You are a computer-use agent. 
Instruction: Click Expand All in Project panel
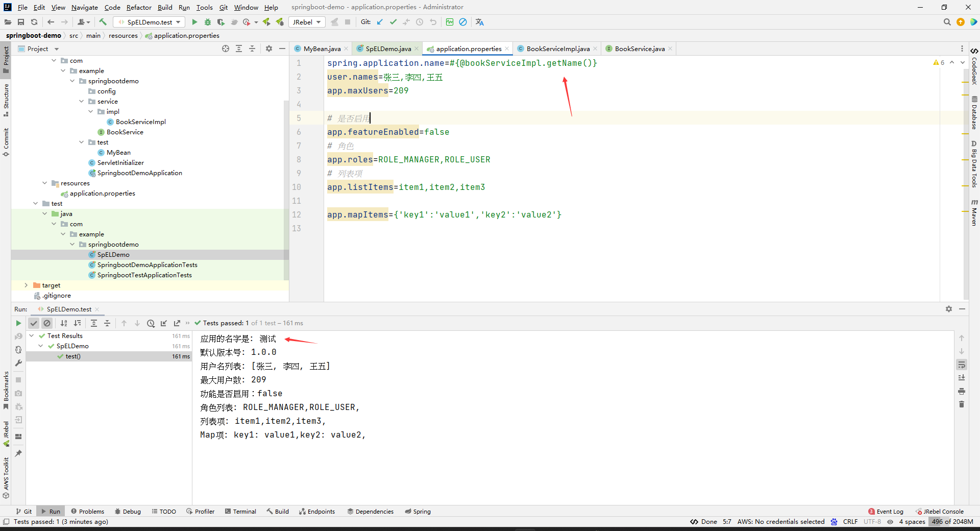coord(239,49)
